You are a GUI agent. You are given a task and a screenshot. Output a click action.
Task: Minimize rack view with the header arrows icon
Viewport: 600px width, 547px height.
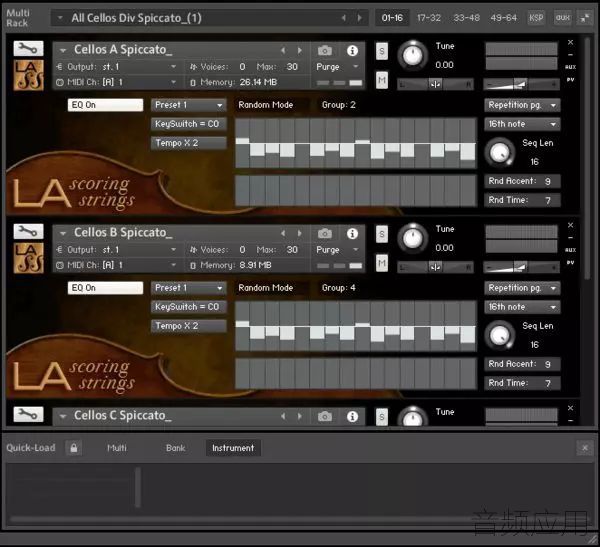pos(585,18)
